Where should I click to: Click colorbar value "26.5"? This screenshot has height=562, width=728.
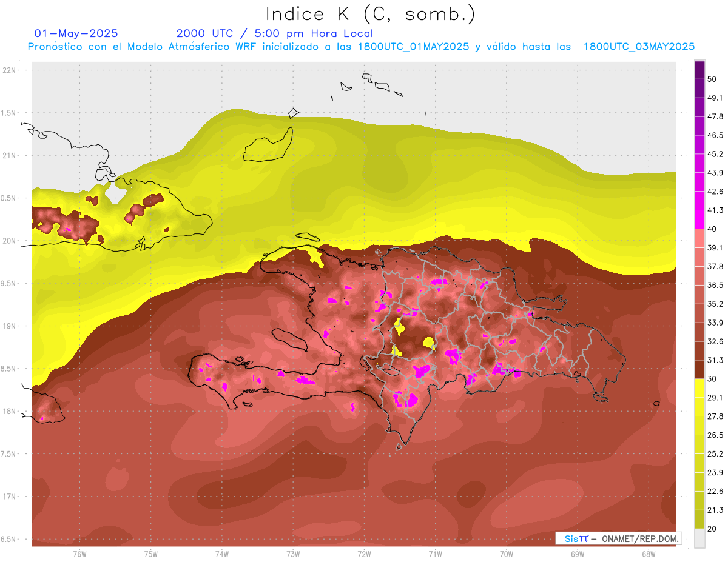pos(715,435)
